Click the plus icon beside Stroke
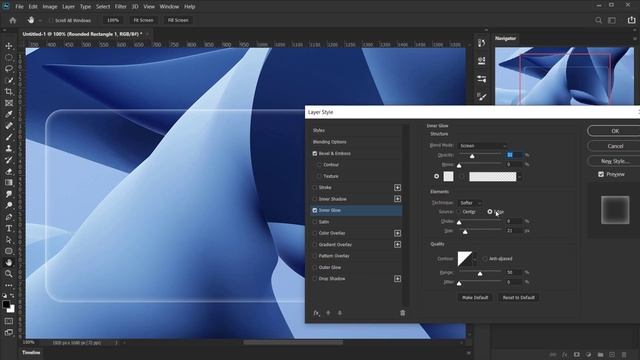The image size is (640, 360). [x=397, y=187]
